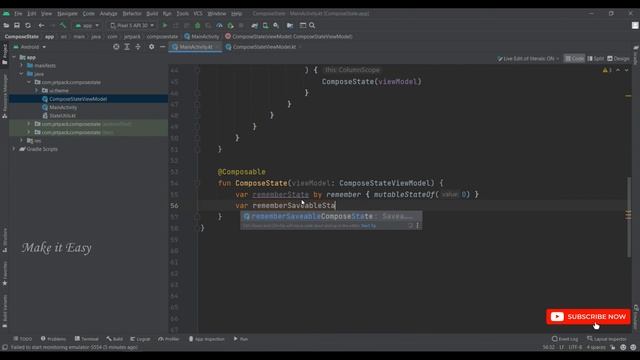
Task: Open the Pixel 5 API 30 device dropdown
Action: (132, 25)
